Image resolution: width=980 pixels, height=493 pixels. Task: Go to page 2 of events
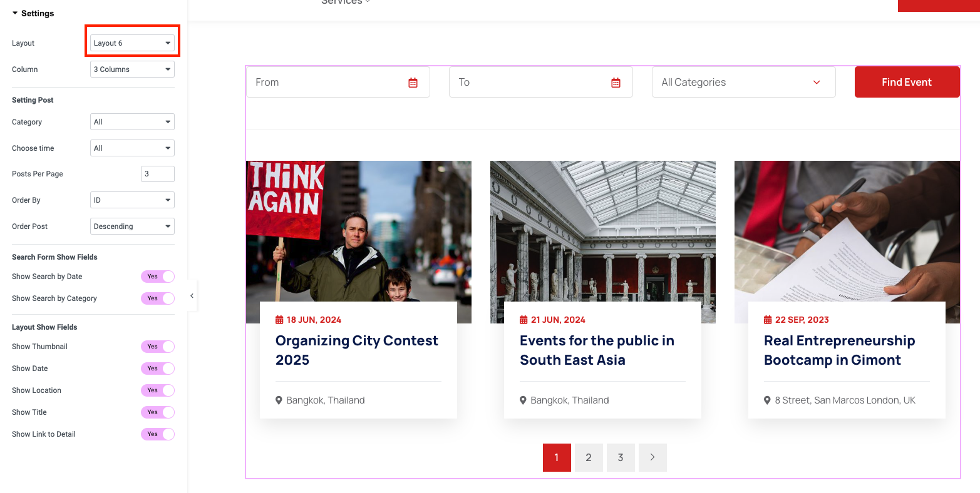[x=588, y=457]
